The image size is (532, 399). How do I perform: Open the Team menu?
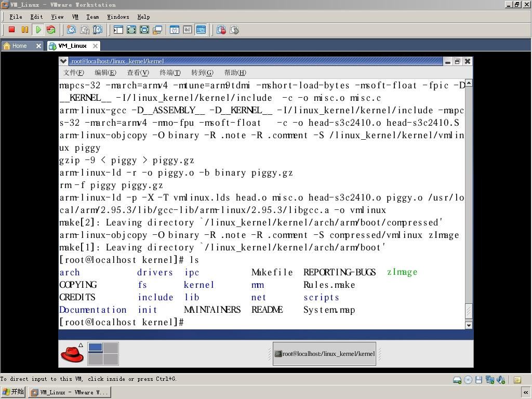pos(92,17)
